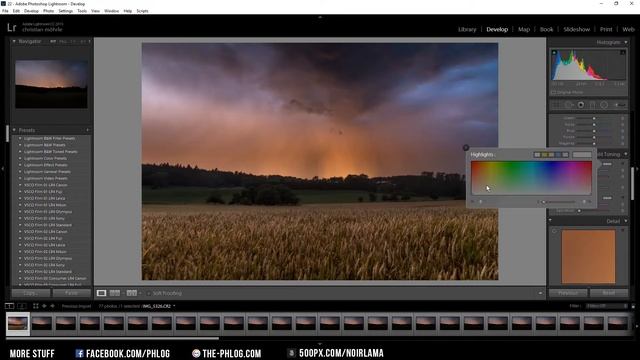Toggle the Original Photo checkbox
This screenshot has width=640, height=360.
coord(553,93)
